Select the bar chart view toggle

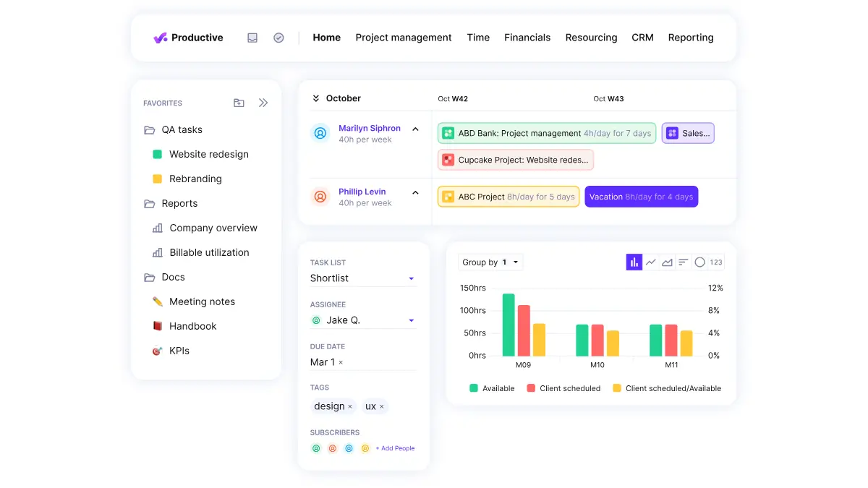coord(634,262)
